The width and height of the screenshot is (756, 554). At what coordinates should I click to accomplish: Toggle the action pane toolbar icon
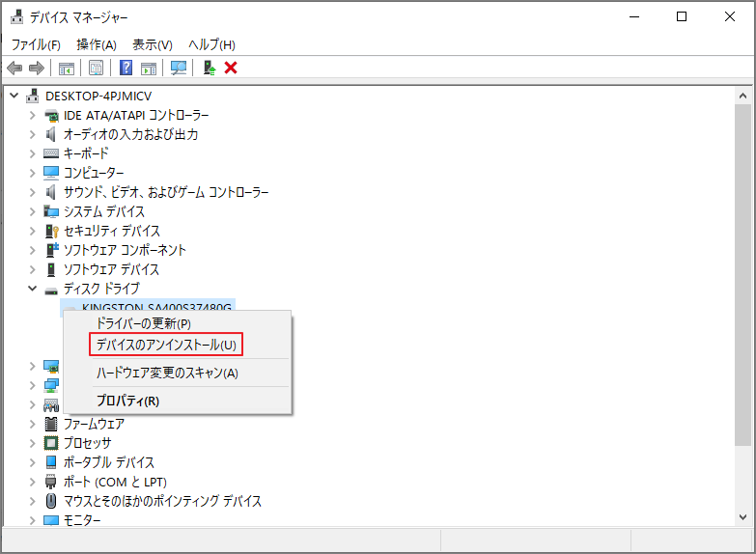click(149, 68)
